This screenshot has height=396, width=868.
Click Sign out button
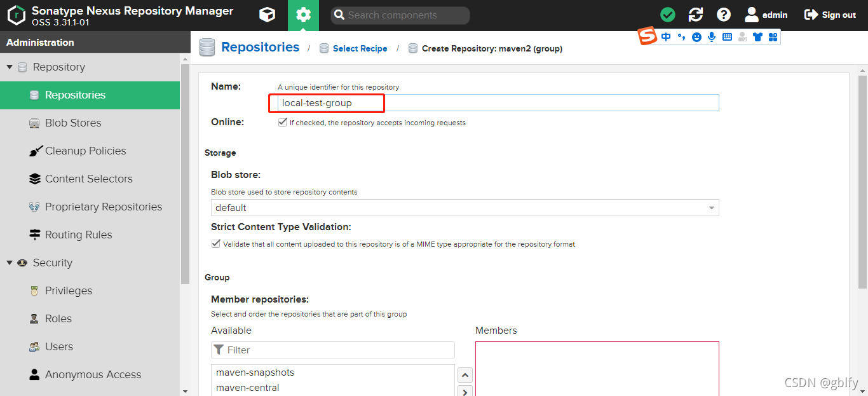coord(830,15)
